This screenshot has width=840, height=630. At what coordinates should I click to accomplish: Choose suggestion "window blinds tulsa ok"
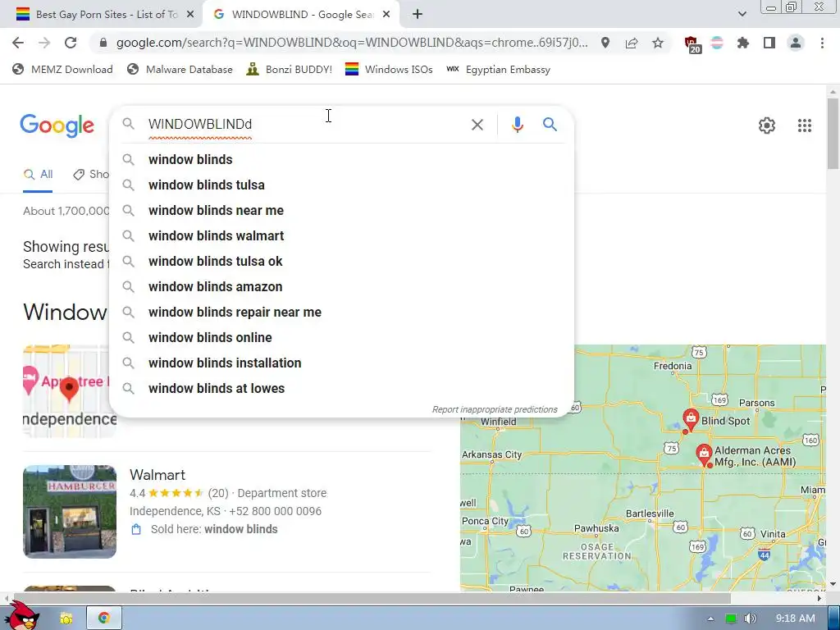341,262
